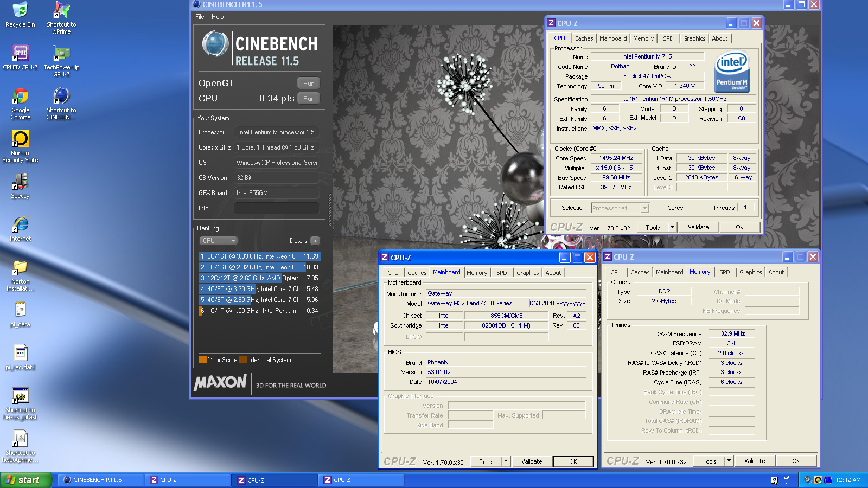Switch to CINEBENCH R11.5 taskbar button

pyautogui.click(x=101, y=480)
